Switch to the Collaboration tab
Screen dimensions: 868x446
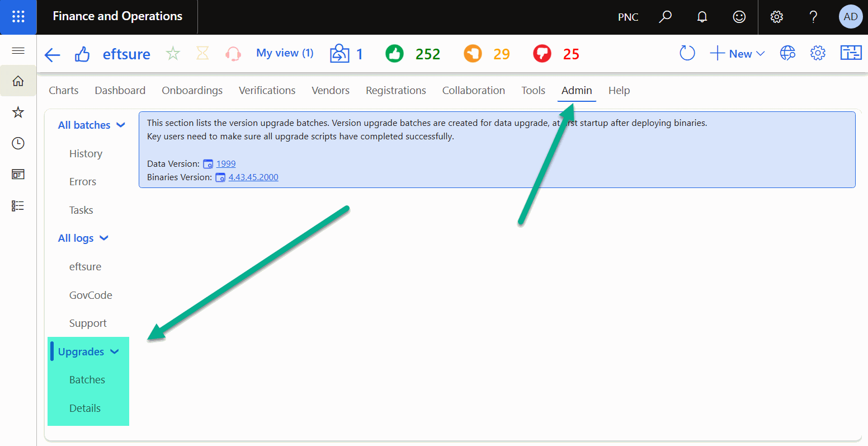point(474,91)
